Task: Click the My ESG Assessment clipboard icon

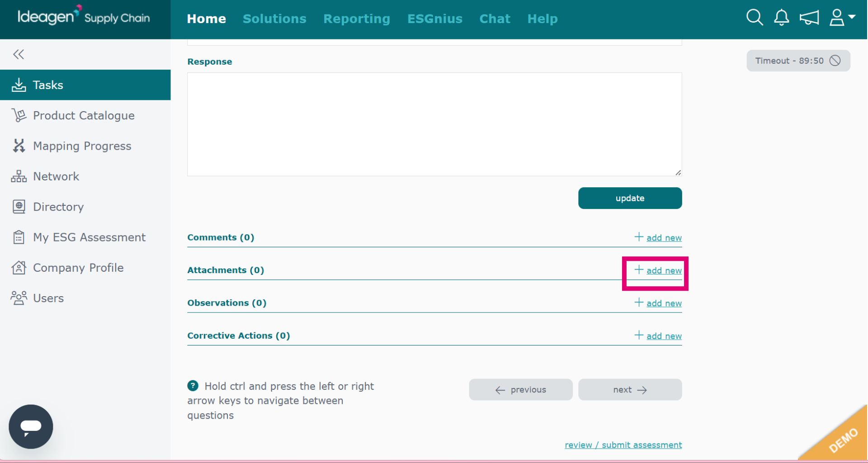Action: click(19, 237)
